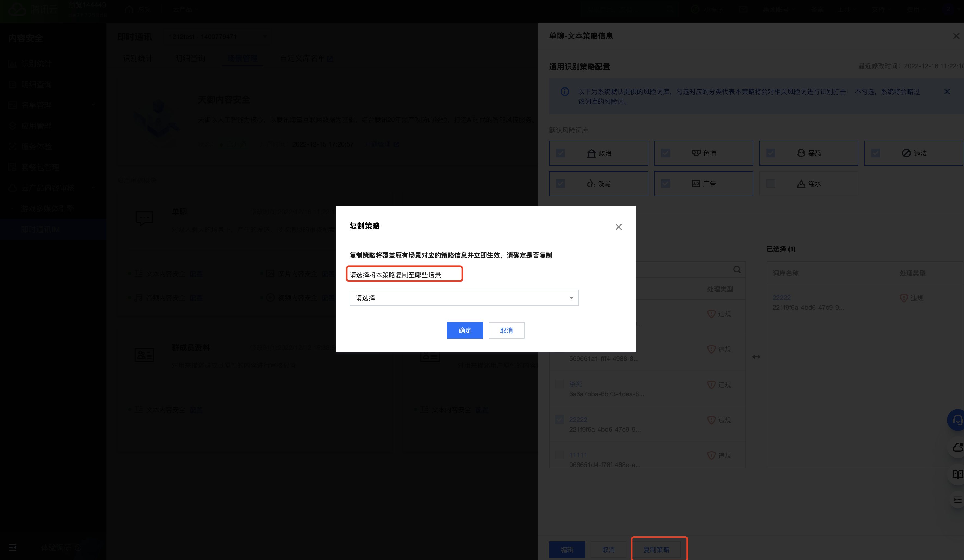Click the 单聊 chat bubble icon
Image resolution: width=964 pixels, height=560 pixels.
pos(144,218)
